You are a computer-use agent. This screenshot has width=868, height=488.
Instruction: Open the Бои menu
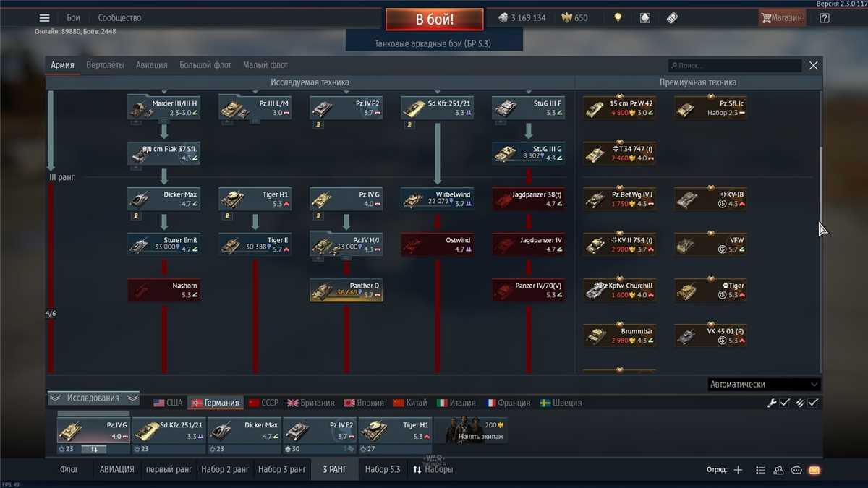click(73, 18)
